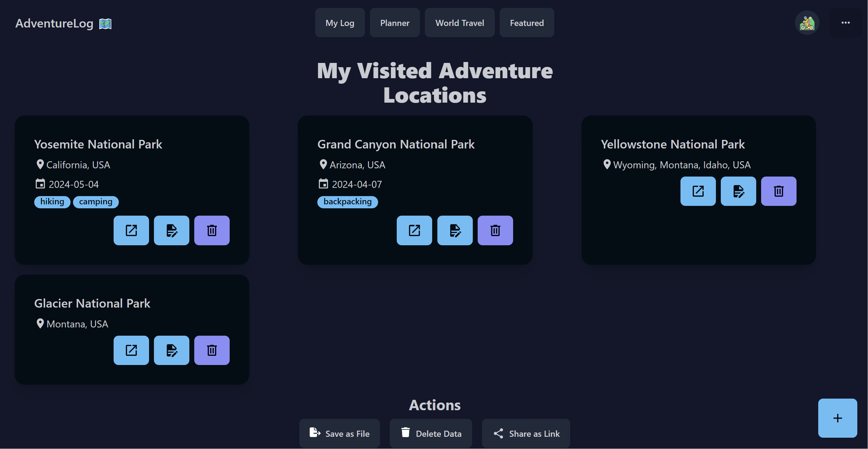The width and height of the screenshot is (868, 449).
Task: Switch to the Planner page
Action: pyautogui.click(x=395, y=23)
